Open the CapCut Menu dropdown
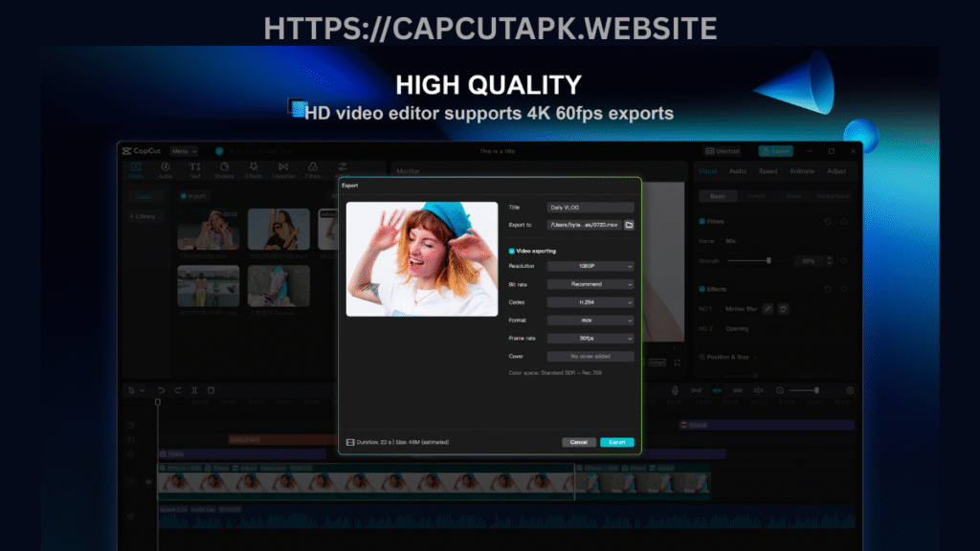Viewport: 980px width, 551px height. pos(184,151)
